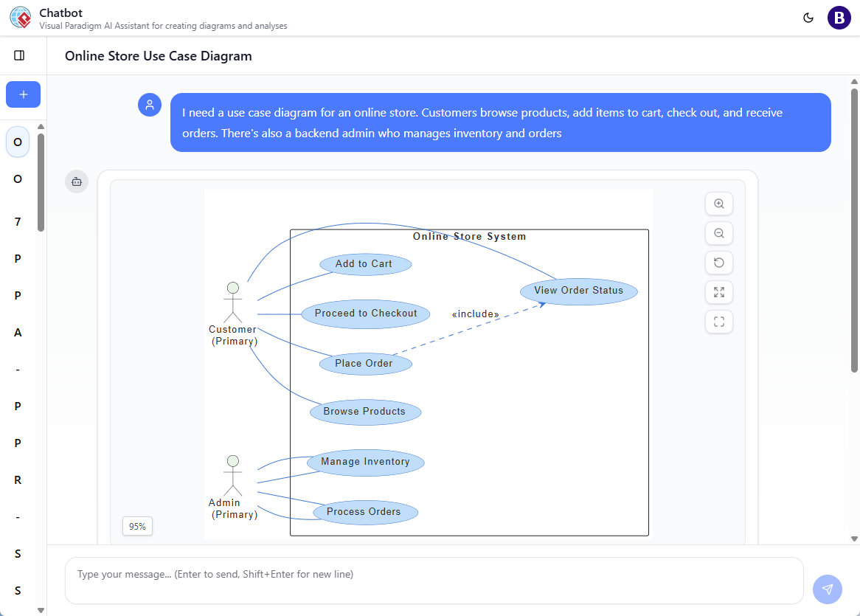Open the sidebar conversation labeled 7
The image size is (860, 616).
[17, 221]
